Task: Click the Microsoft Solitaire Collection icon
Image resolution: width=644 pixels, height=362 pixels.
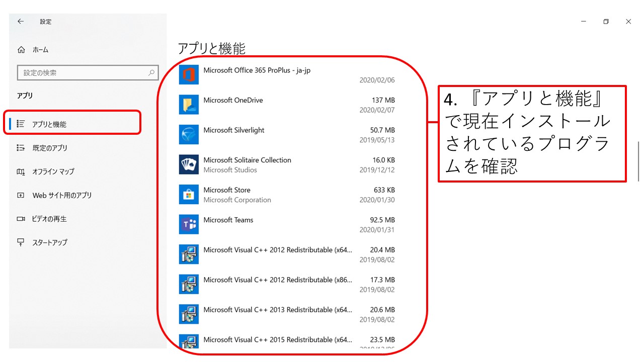Action: click(189, 165)
